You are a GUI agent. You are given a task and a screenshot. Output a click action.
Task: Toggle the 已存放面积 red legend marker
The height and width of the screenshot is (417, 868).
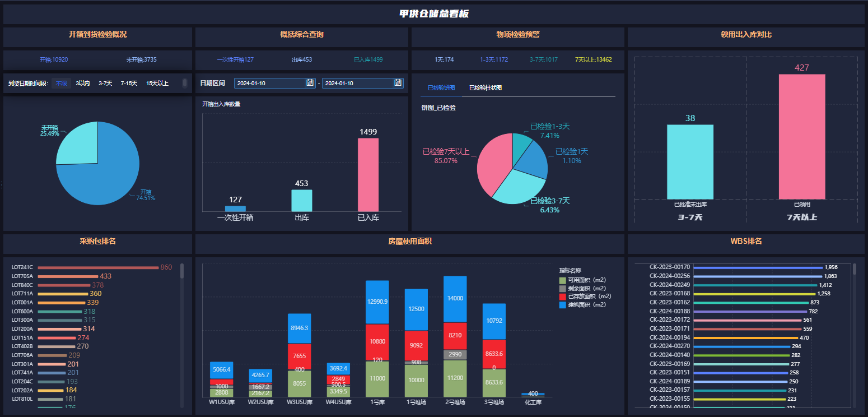pos(562,296)
